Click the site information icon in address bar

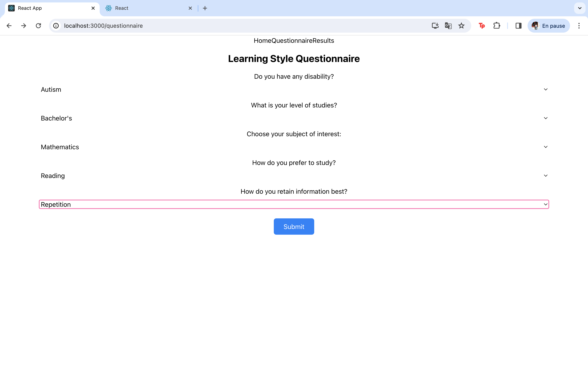56,26
